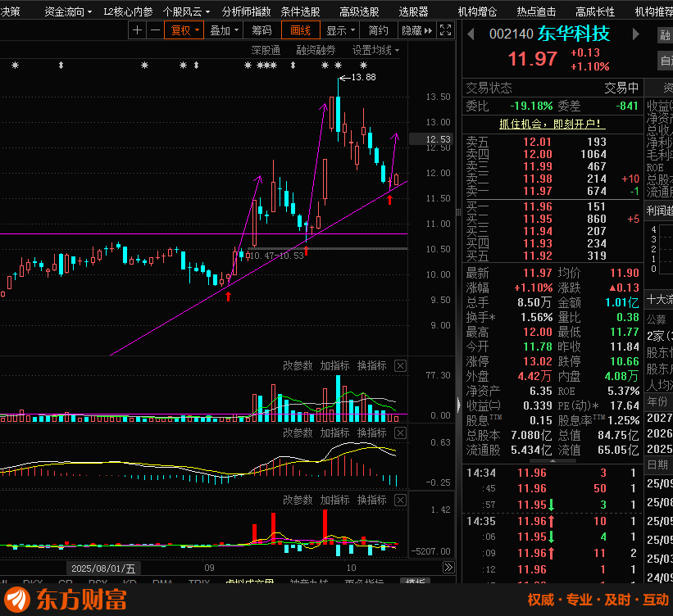Click 换指标 in bottom capital-flow panel
The height and width of the screenshot is (616, 673).
click(371, 500)
